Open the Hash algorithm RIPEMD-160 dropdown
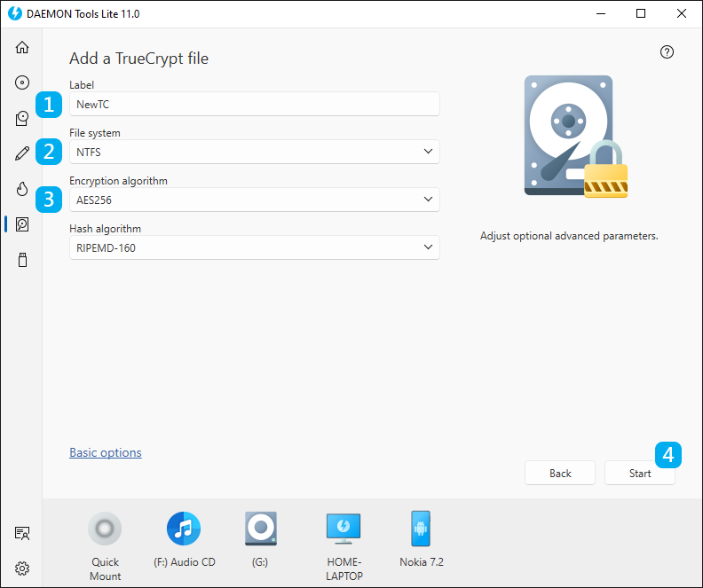 tap(255, 247)
